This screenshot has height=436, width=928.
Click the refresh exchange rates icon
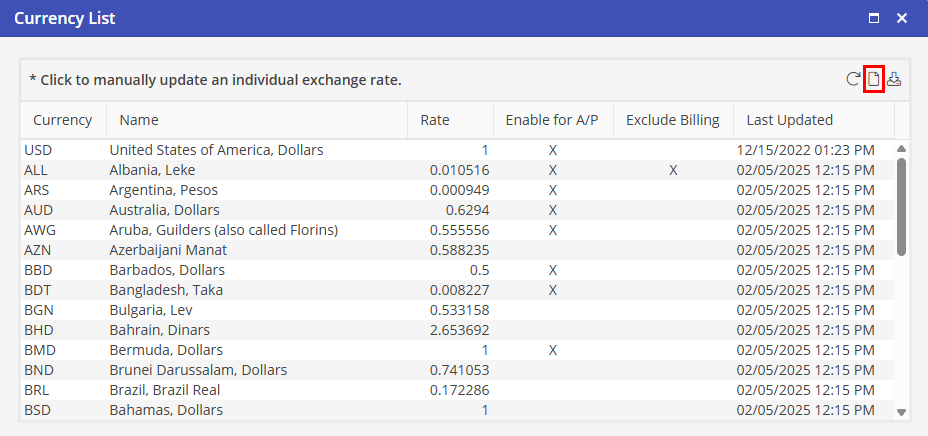(853, 80)
